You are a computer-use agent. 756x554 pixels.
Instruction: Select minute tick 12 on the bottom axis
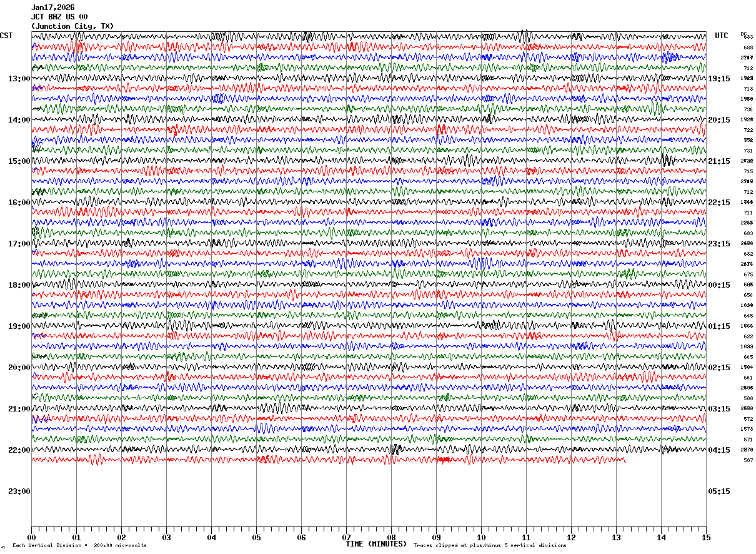click(x=571, y=537)
